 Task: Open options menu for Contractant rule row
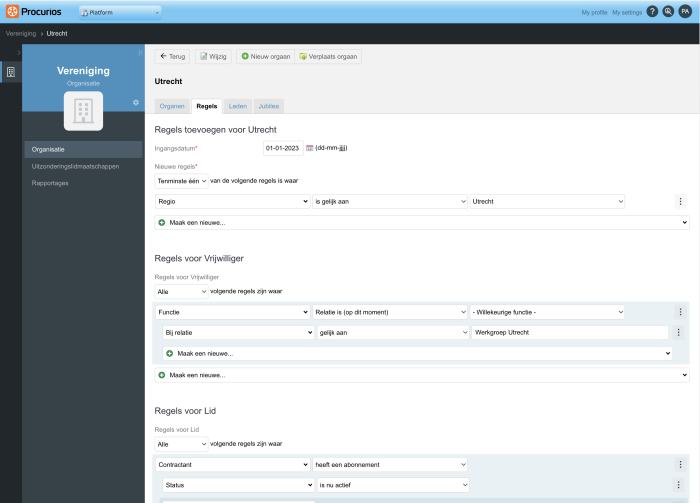point(680,465)
